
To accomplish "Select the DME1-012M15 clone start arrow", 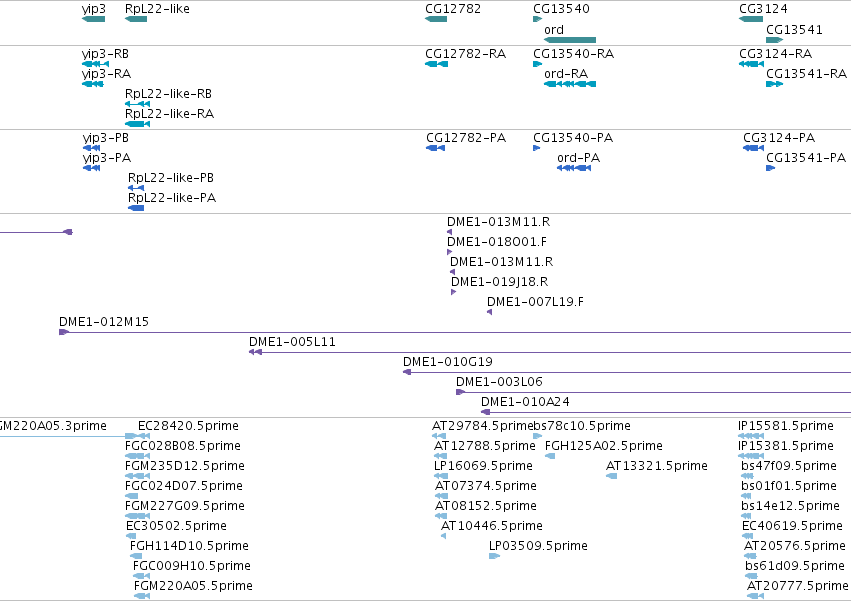I will 64,332.
